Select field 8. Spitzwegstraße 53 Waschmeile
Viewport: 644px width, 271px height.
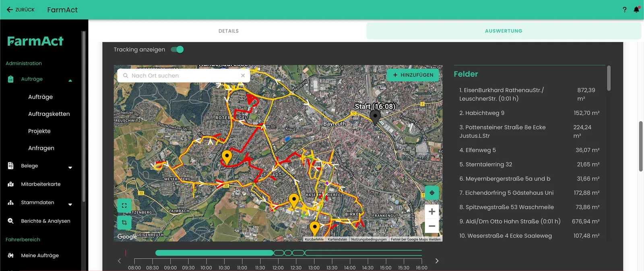coord(529,207)
